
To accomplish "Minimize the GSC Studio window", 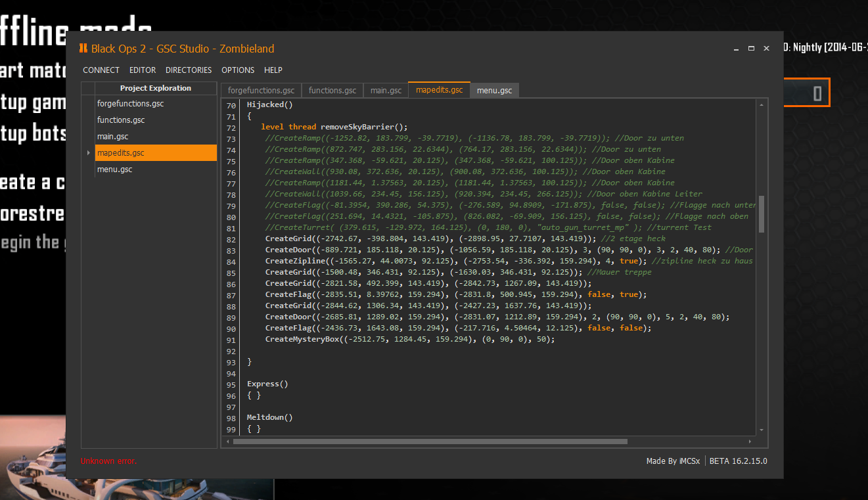I will coord(737,49).
